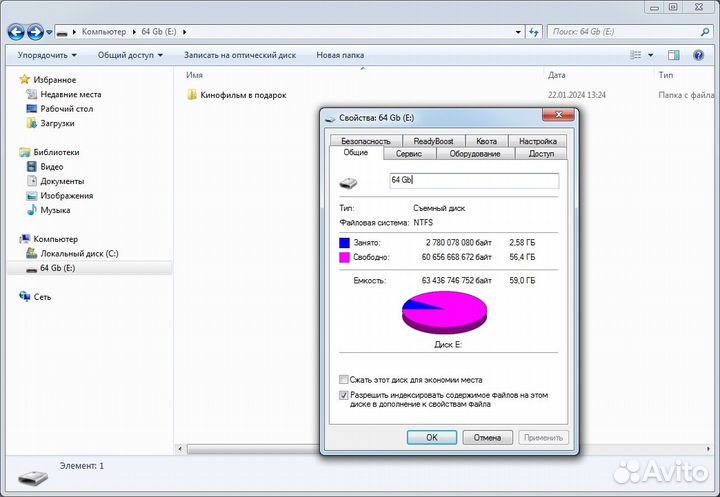720x497 pixels.
Task: Switch to the Сервис tab
Action: coord(408,154)
